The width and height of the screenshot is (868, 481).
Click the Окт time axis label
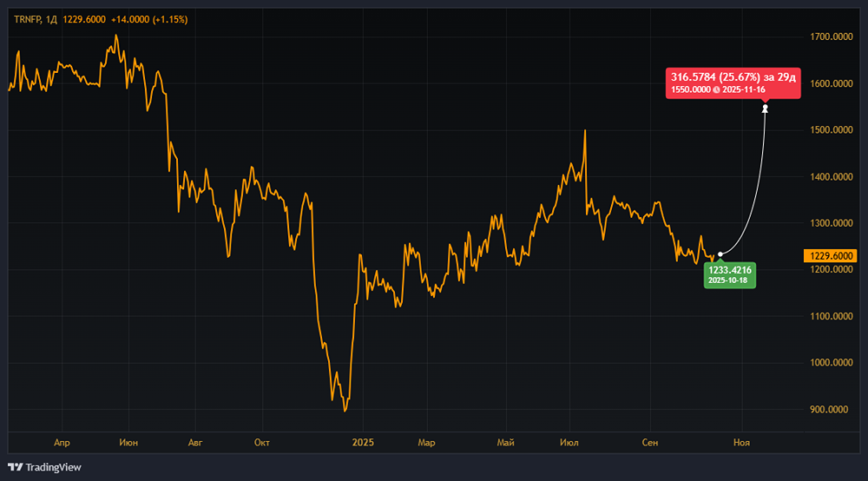(x=262, y=443)
